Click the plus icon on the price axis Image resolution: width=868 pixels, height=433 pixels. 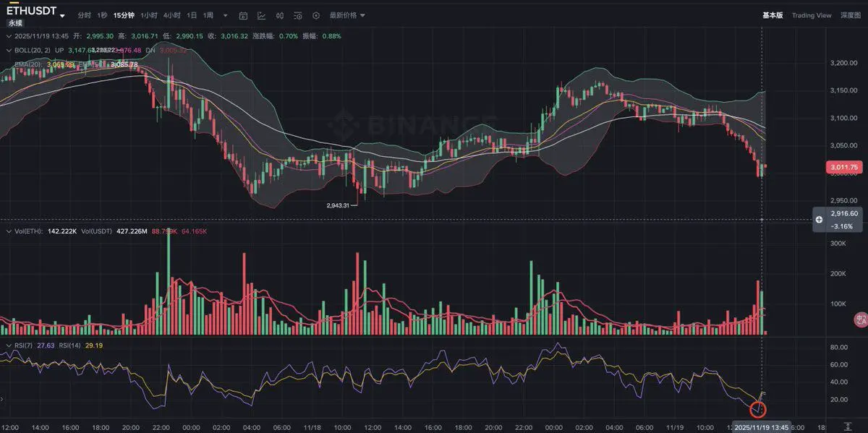coord(819,219)
